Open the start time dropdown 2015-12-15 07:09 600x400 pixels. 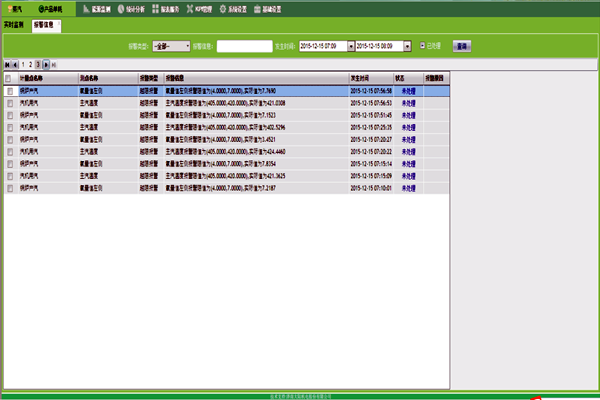coord(350,46)
